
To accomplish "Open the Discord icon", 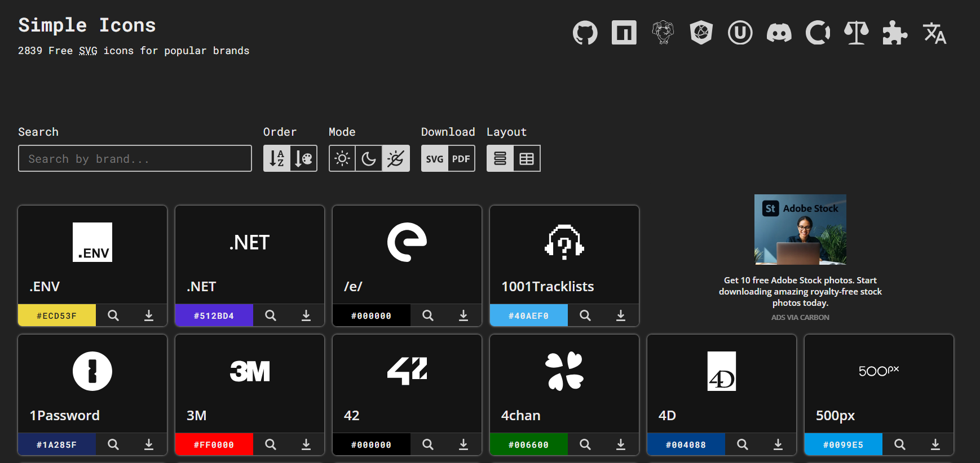I will tap(779, 33).
